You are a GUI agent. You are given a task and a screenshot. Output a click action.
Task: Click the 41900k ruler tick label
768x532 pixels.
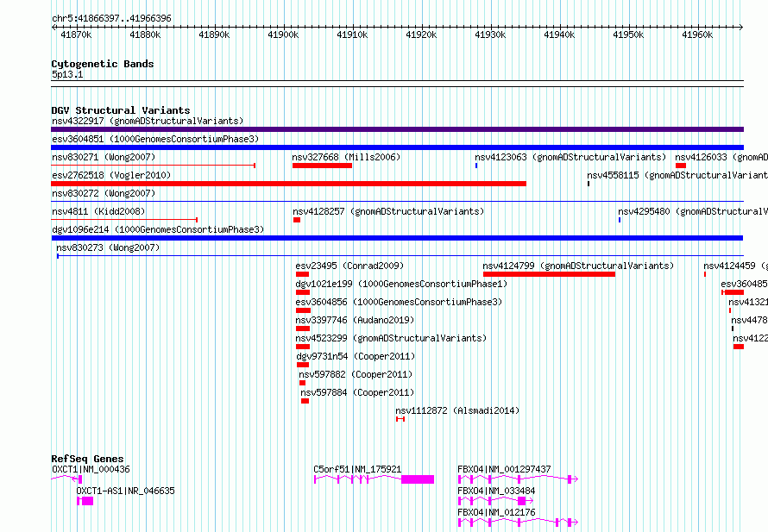point(283,34)
